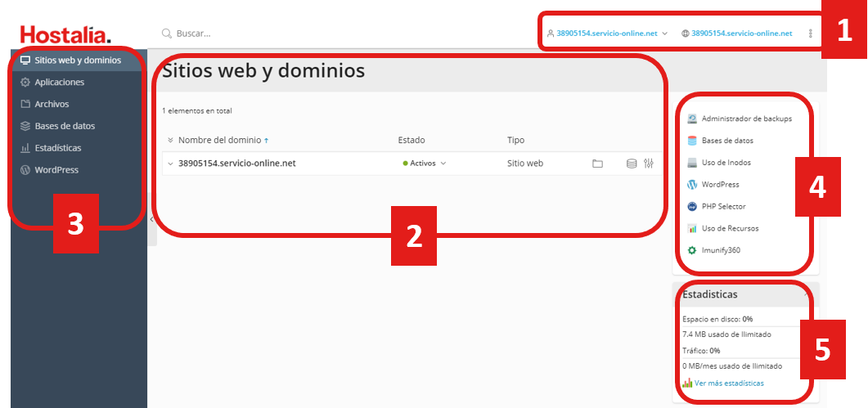Open the account dropdown 38905154.servicio-online.net
The width and height of the screenshot is (868, 408).
pos(612,34)
